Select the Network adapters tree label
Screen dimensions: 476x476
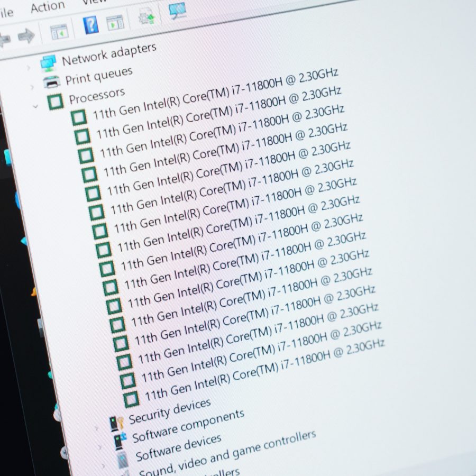point(109,54)
